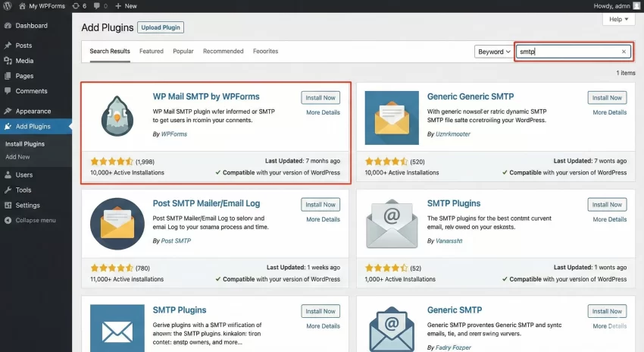This screenshot has width=644, height=352.
Task: View More Details for Generic Generic SMTP
Action: pos(609,112)
